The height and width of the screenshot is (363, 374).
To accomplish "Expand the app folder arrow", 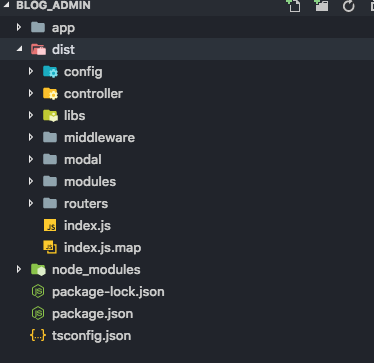I will click(x=19, y=27).
